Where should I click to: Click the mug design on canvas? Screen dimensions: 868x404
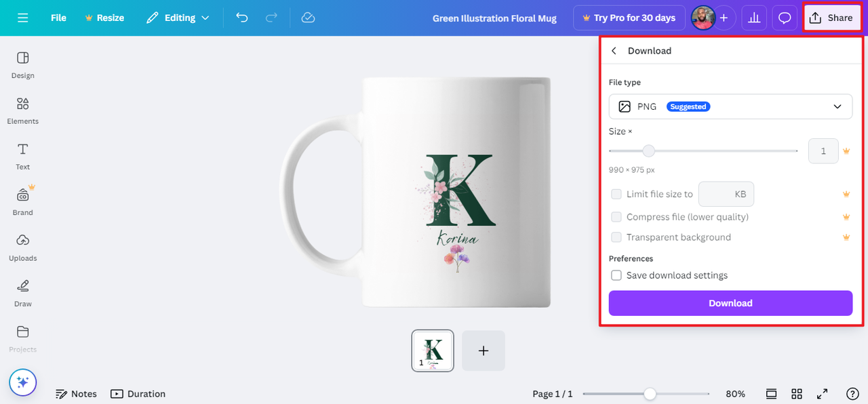tap(416, 192)
